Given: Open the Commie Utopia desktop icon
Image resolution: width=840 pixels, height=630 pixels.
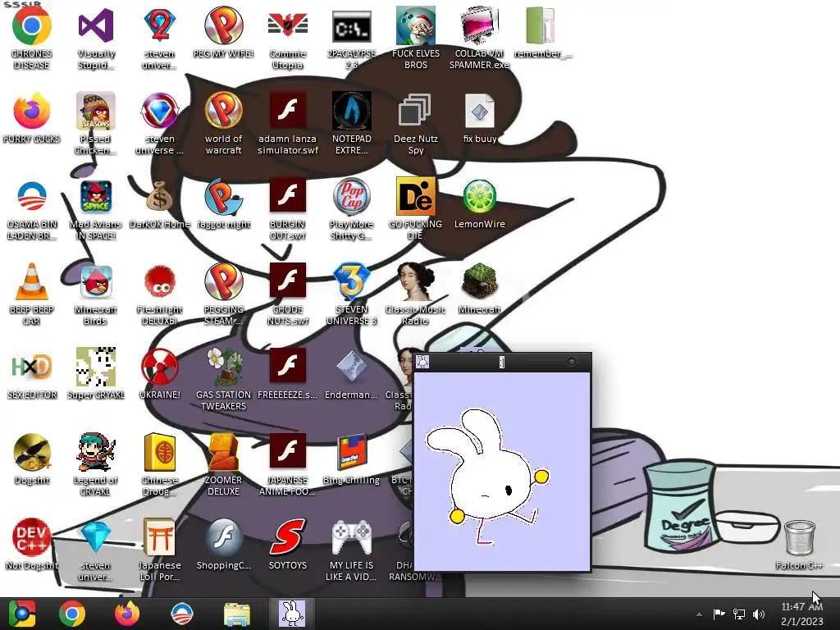Looking at the screenshot, I should tap(288, 25).
